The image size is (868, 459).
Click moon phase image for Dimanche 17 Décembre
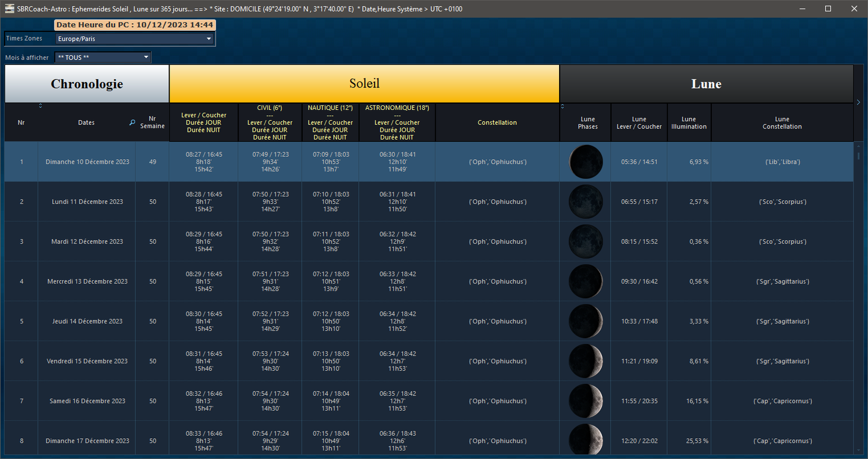point(586,439)
